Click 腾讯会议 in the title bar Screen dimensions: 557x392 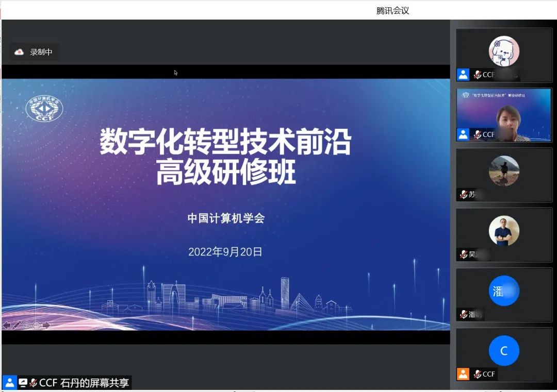pos(393,10)
